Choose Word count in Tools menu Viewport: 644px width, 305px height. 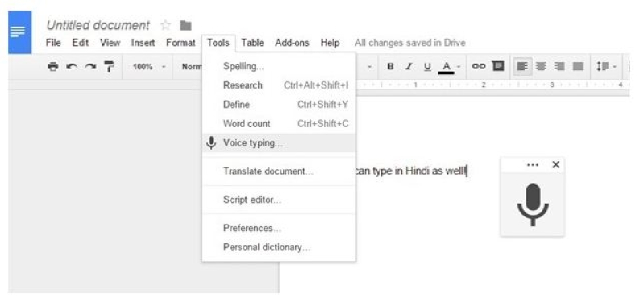pos(279,123)
